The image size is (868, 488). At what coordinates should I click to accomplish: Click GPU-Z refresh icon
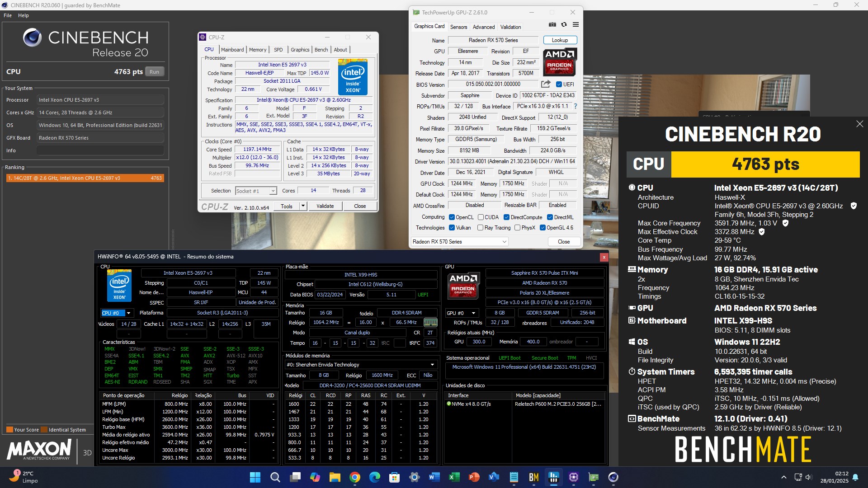coord(564,24)
